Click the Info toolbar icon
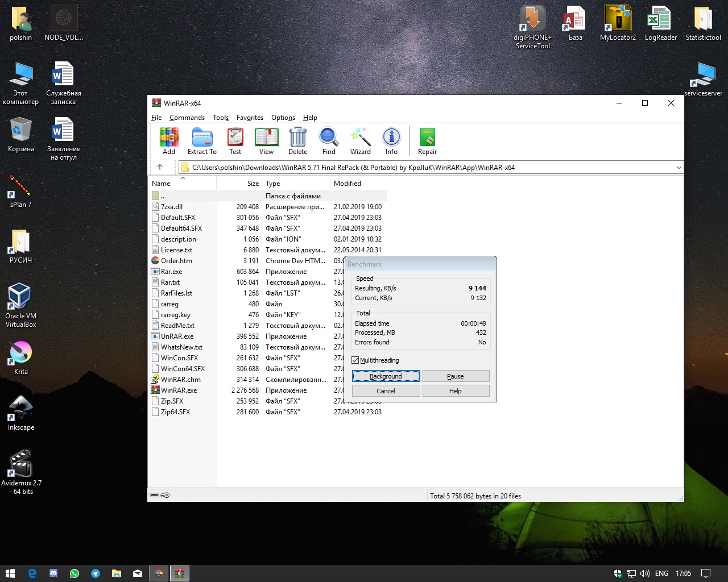The width and height of the screenshot is (728, 582). pos(391,138)
